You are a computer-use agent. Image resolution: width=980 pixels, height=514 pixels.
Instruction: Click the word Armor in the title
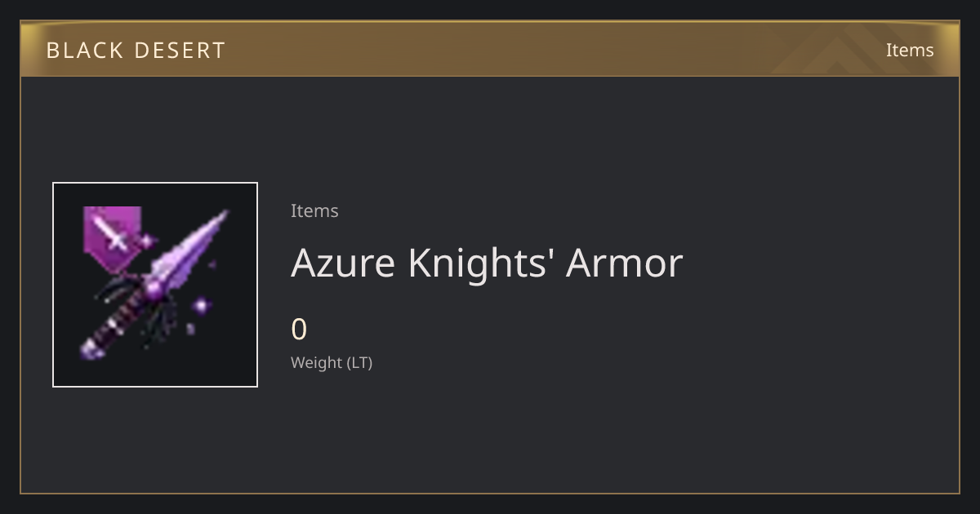(625, 263)
